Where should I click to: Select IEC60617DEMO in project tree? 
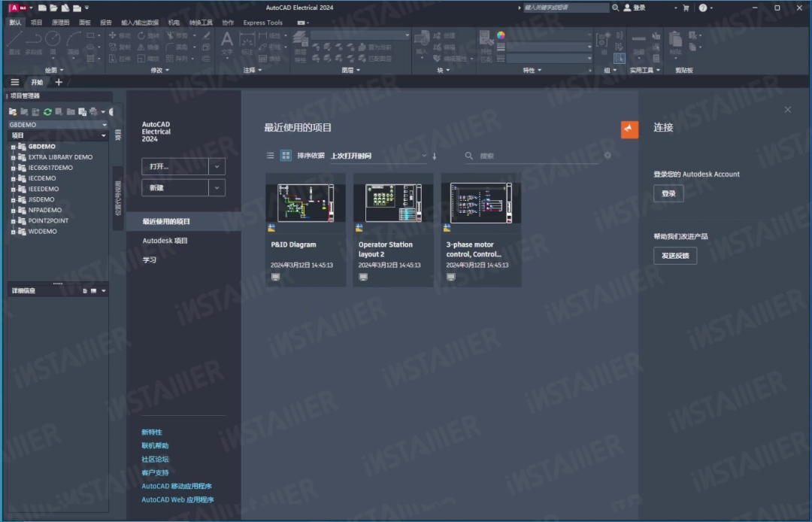50,168
